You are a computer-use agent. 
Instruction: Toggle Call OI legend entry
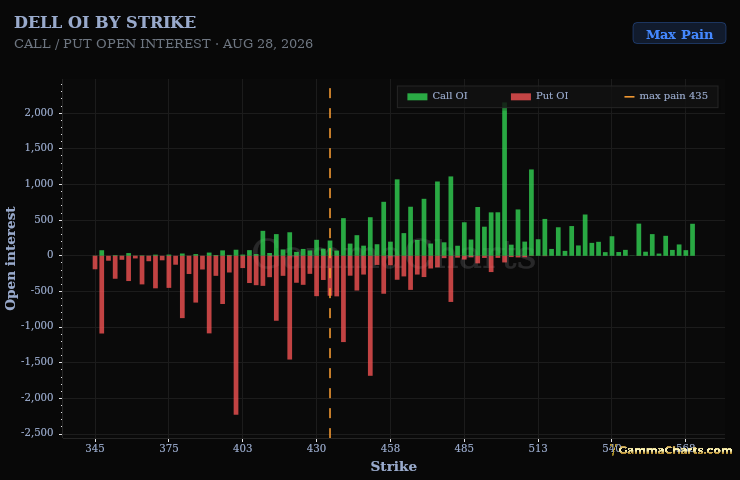(x=437, y=96)
